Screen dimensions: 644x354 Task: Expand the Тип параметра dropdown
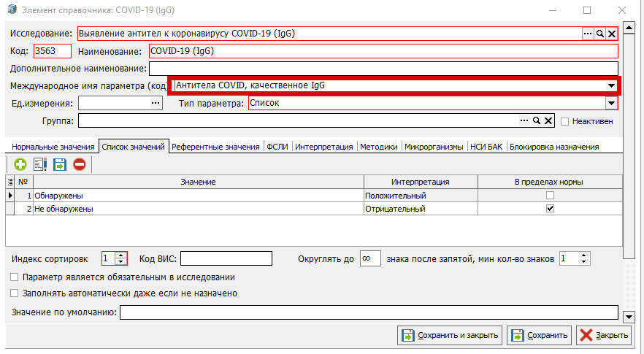click(x=611, y=104)
